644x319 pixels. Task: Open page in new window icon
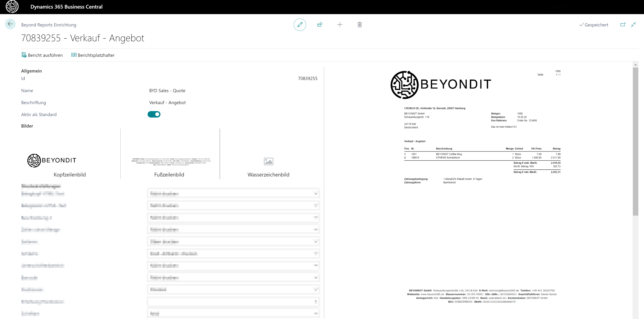click(623, 24)
